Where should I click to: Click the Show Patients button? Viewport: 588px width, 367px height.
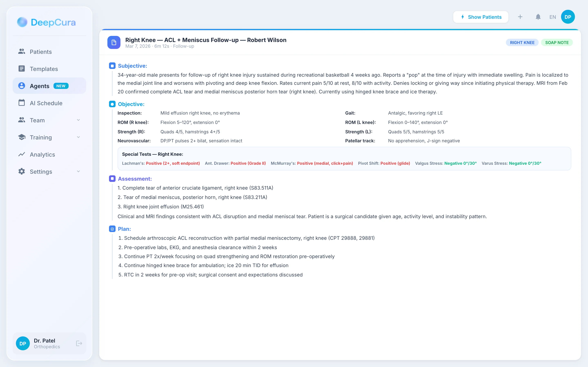(481, 17)
